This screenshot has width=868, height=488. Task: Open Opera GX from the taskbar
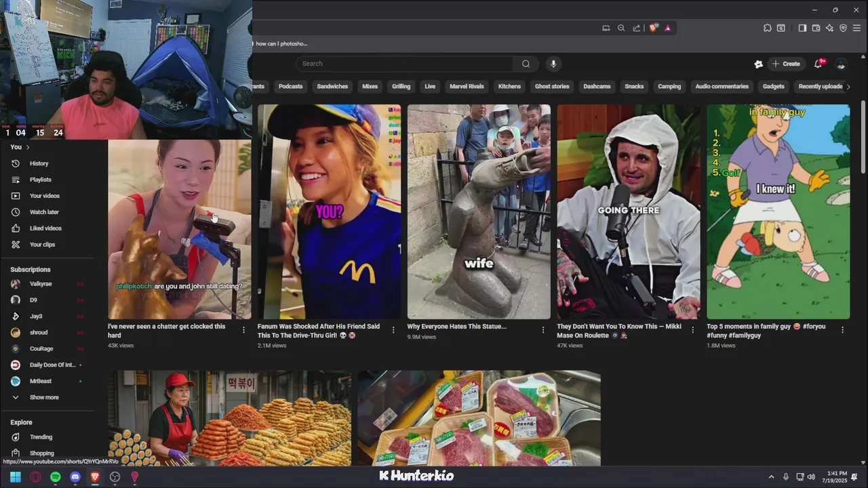tap(35, 477)
